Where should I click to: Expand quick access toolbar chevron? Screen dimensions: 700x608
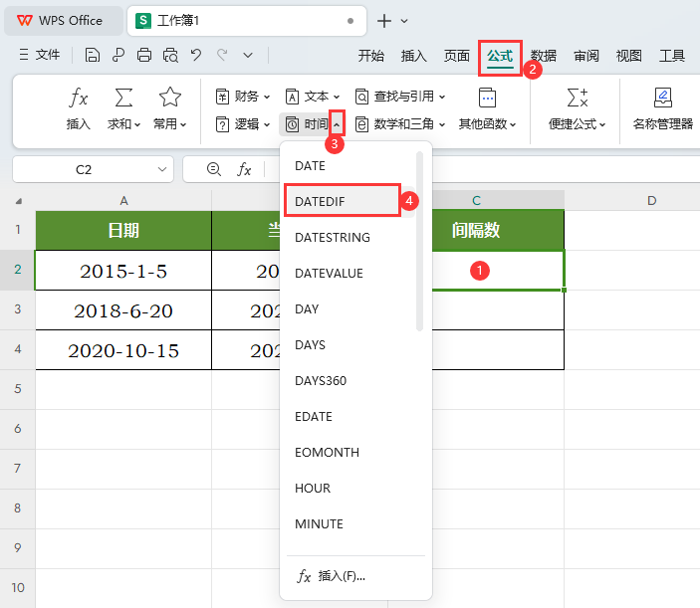[x=248, y=56]
